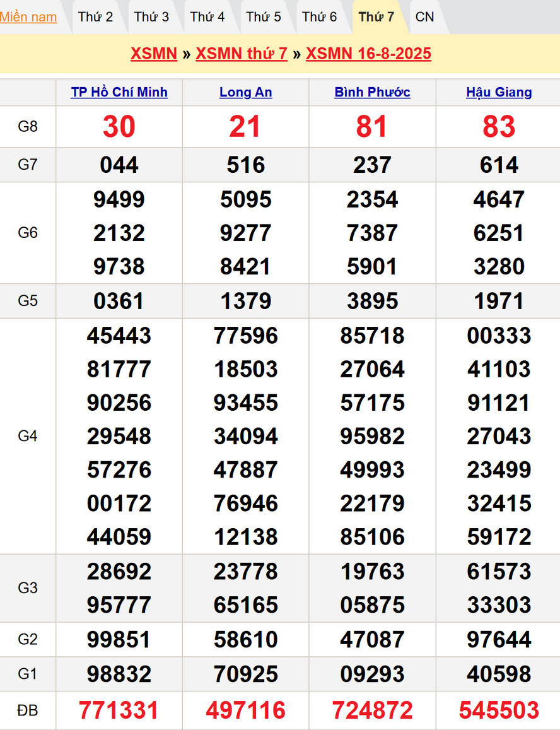Open TP Hồ Chí Minh province results

click(119, 92)
